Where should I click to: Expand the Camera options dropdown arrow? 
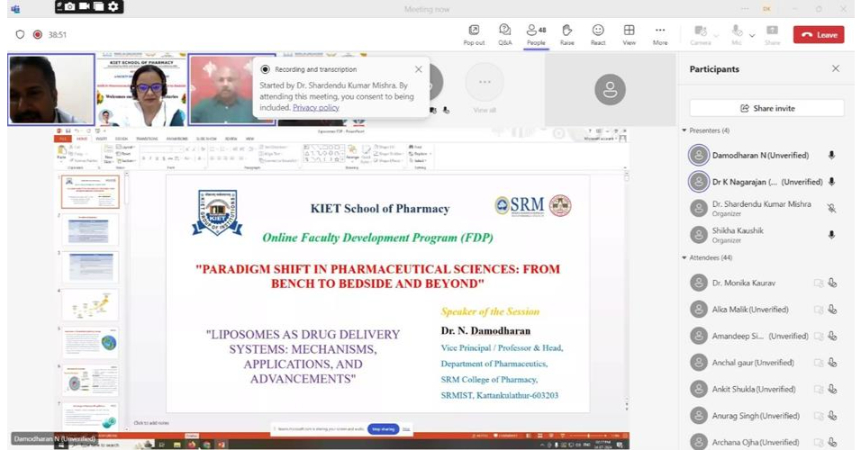click(x=716, y=36)
